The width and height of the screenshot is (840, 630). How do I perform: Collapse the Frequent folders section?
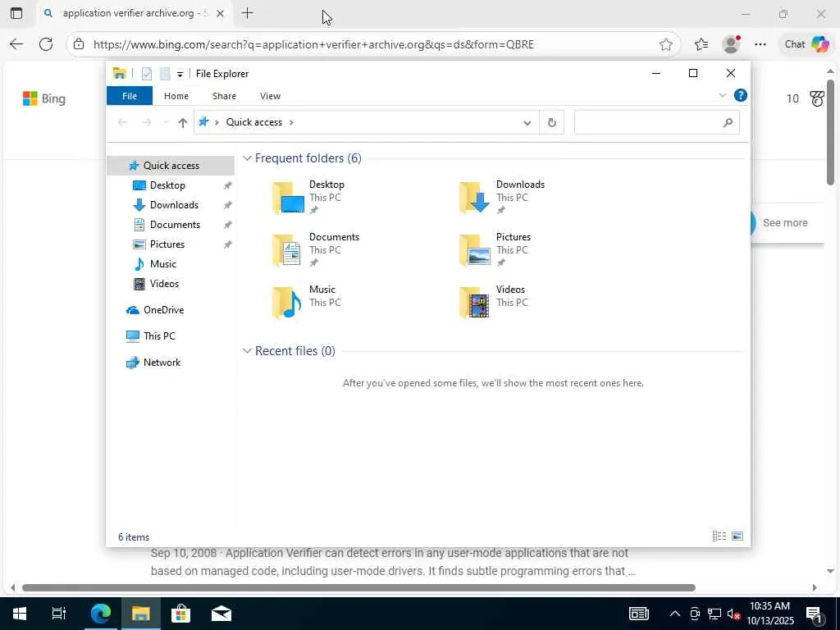(247, 158)
